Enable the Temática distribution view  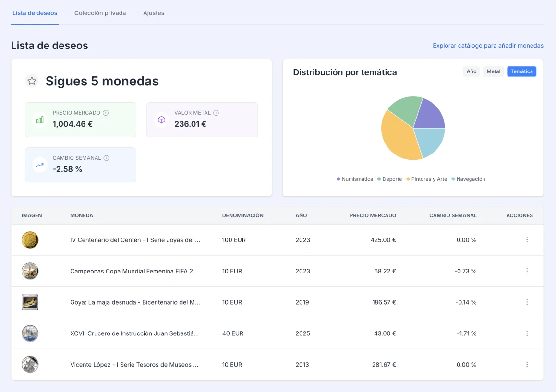point(521,71)
